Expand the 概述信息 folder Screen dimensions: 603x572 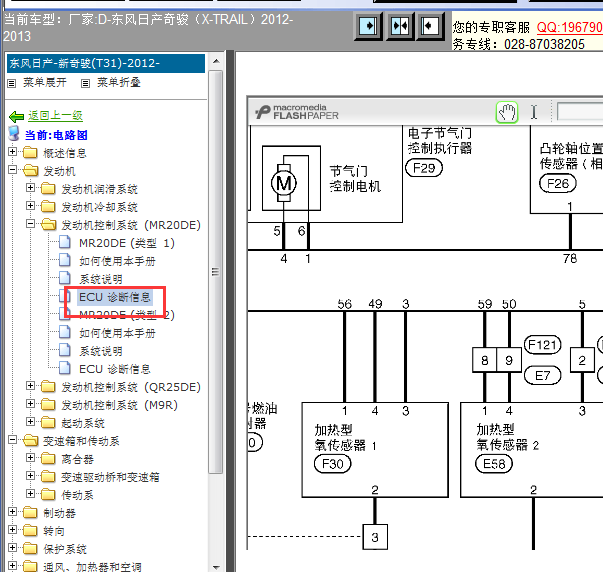[x=12, y=152]
